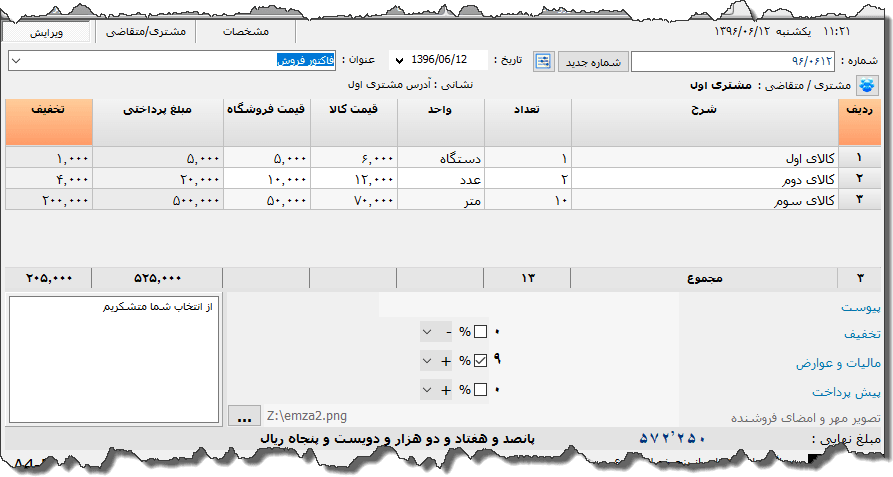Screen dimensions: 893x477
Task: Click the paid amount cell ۵۰۰,۰۰۰
Action: click(158, 200)
